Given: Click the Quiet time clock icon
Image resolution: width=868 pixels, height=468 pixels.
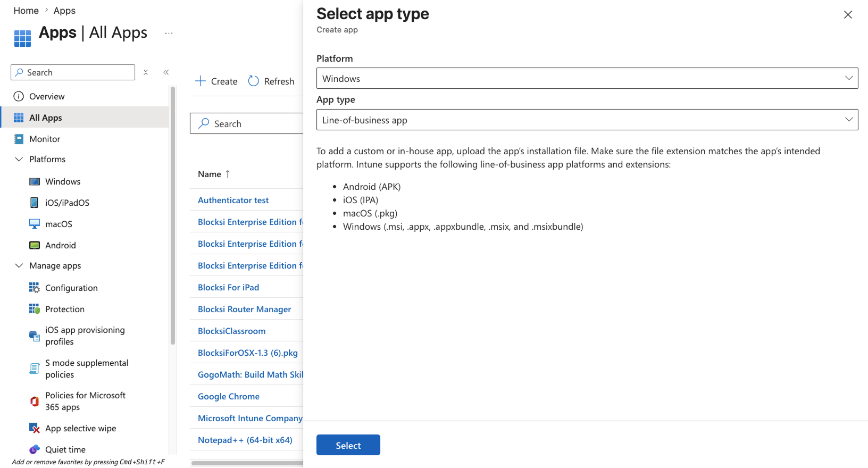Looking at the screenshot, I should pos(35,449).
